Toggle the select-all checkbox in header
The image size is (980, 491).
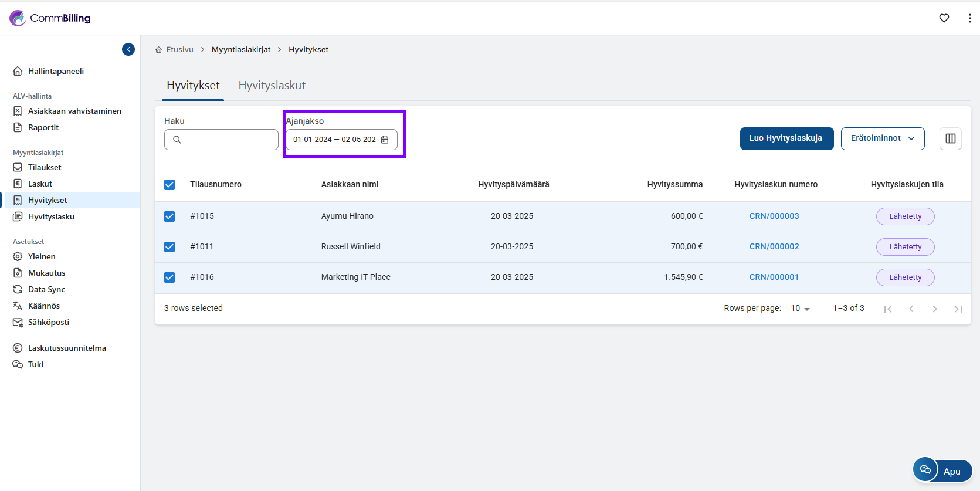(169, 185)
